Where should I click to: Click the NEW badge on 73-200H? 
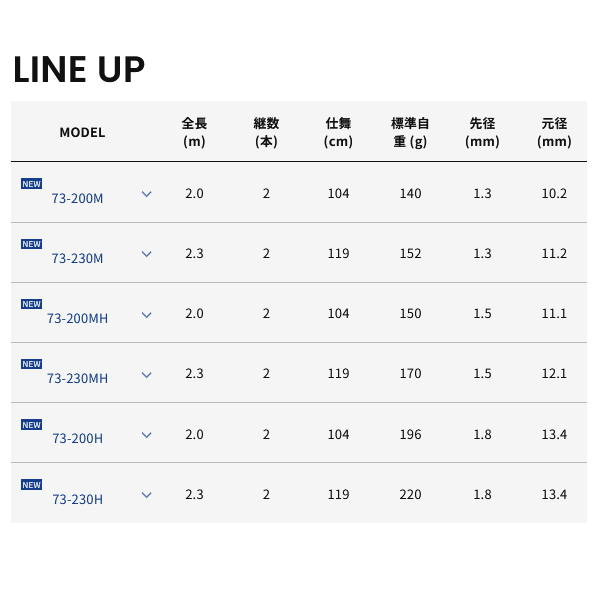(31, 424)
